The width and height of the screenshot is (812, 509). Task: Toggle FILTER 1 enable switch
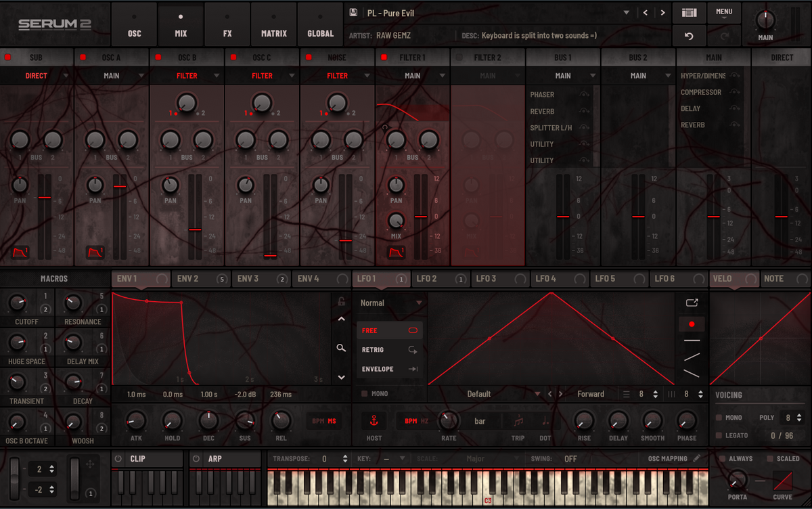point(384,58)
